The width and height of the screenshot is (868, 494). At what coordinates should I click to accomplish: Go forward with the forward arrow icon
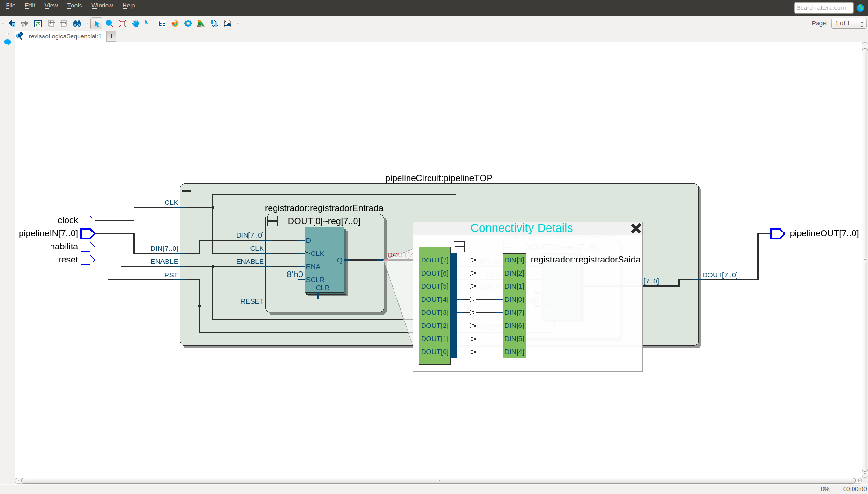pos(24,23)
